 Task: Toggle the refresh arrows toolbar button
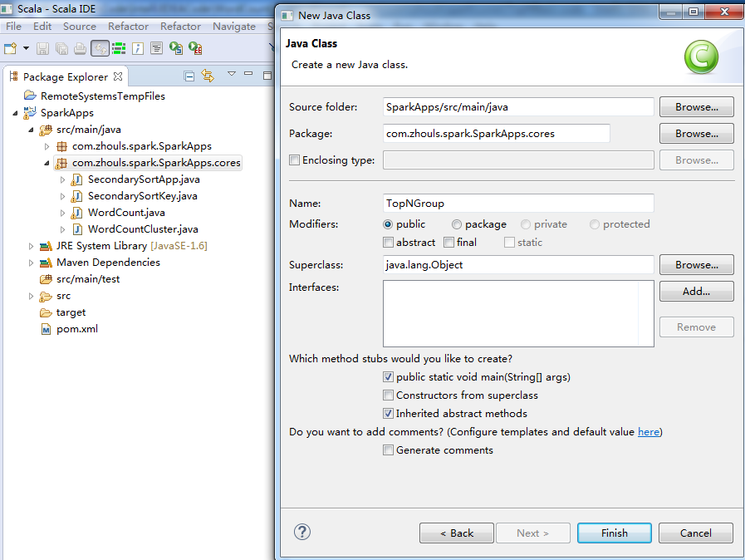point(100,48)
